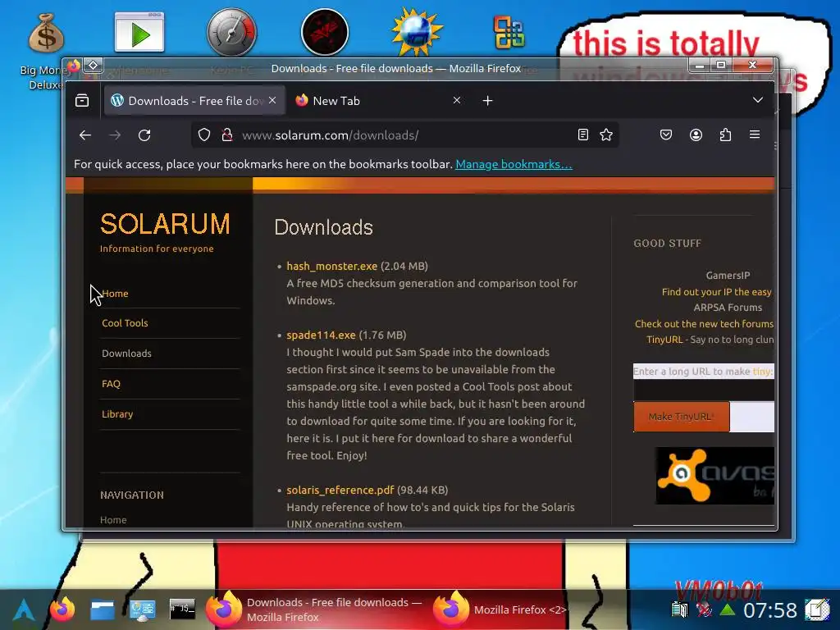Viewport: 840px width, 630px height.
Task: Select the Downloads - Free file downloads tab
Action: coord(194,101)
